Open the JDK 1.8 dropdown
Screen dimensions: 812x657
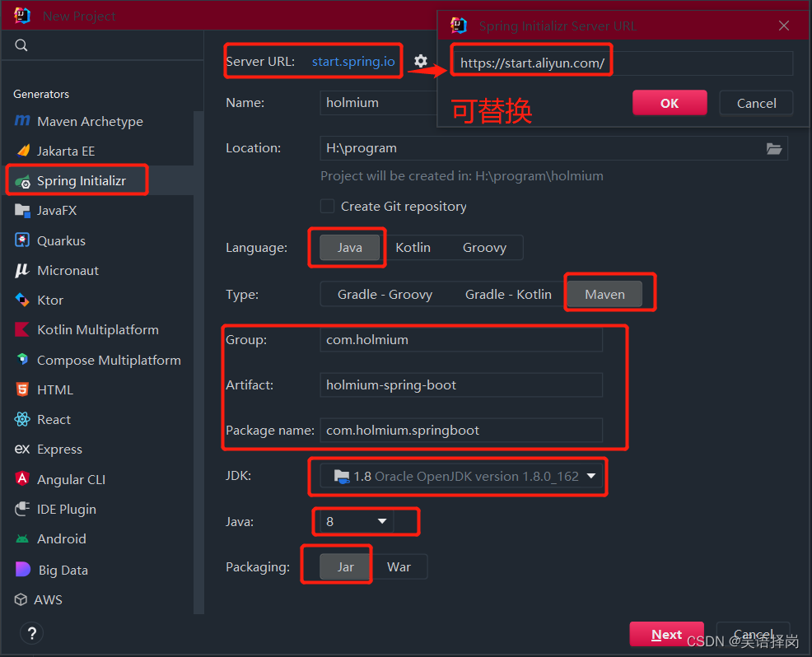click(461, 476)
